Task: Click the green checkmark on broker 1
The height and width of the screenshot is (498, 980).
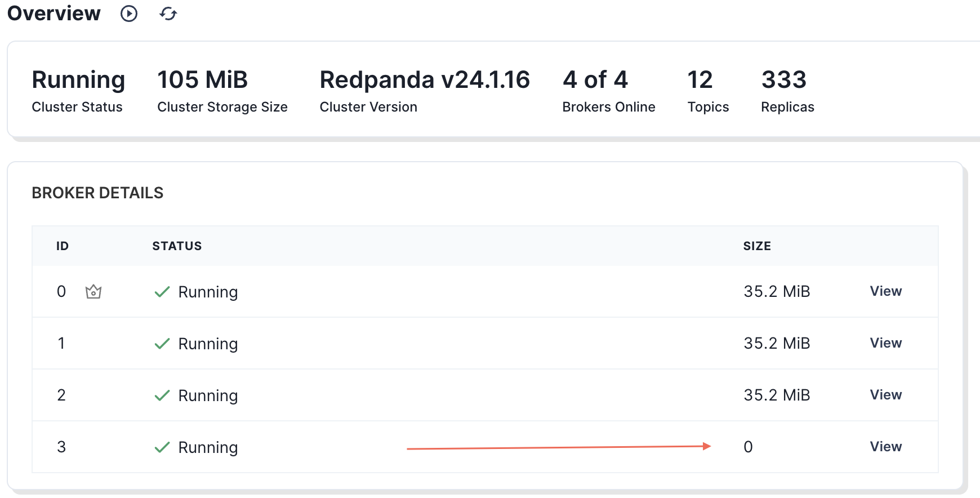Action: 162,344
